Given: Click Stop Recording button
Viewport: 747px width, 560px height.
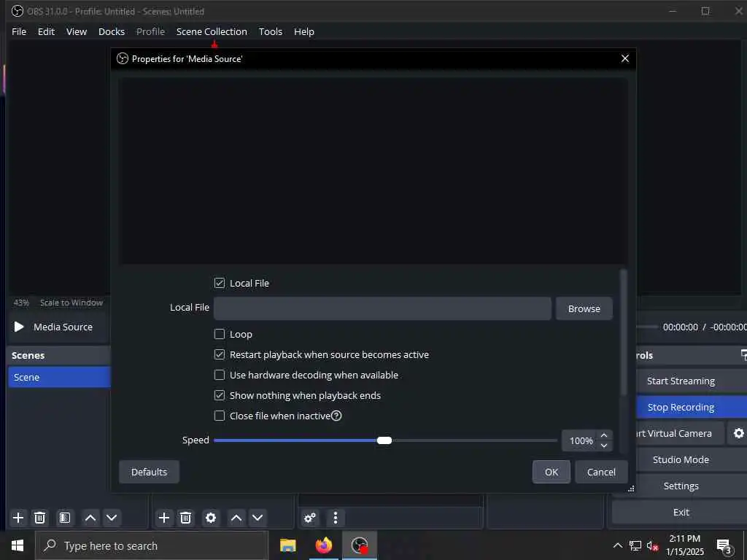Looking at the screenshot, I should click(692, 407).
